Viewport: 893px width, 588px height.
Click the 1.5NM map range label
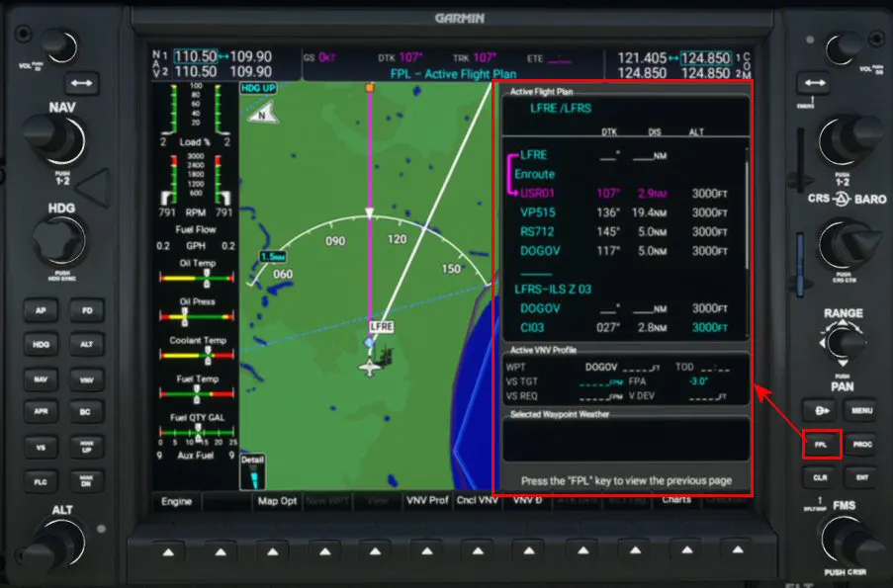(x=273, y=257)
